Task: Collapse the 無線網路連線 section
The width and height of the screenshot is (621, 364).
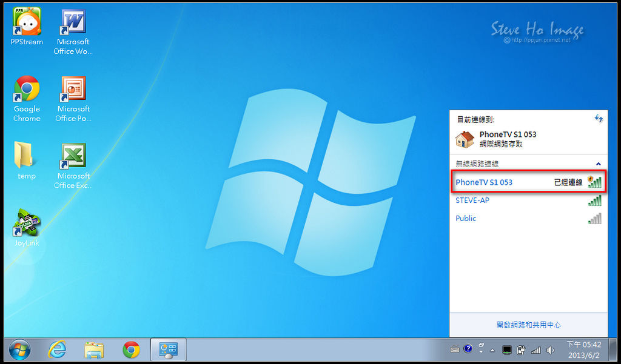Action: (599, 164)
